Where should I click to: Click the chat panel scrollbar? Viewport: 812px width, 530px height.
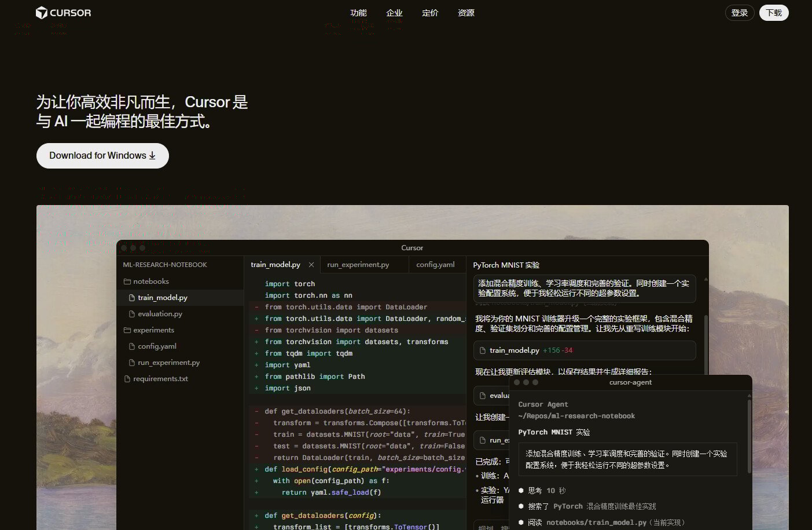click(x=706, y=345)
